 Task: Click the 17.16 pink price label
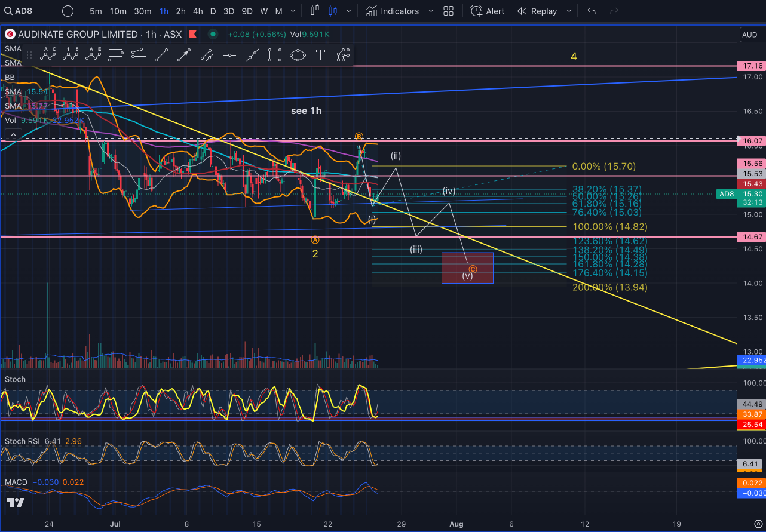(750, 66)
